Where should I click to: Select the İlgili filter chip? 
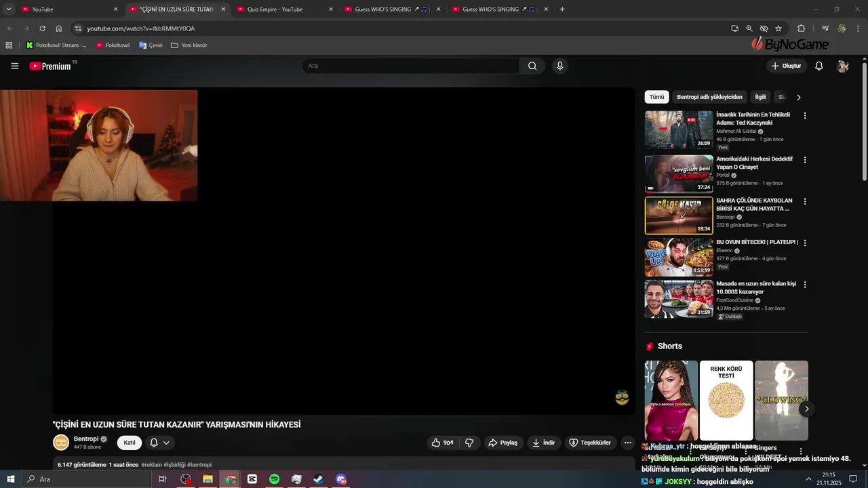(760, 97)
